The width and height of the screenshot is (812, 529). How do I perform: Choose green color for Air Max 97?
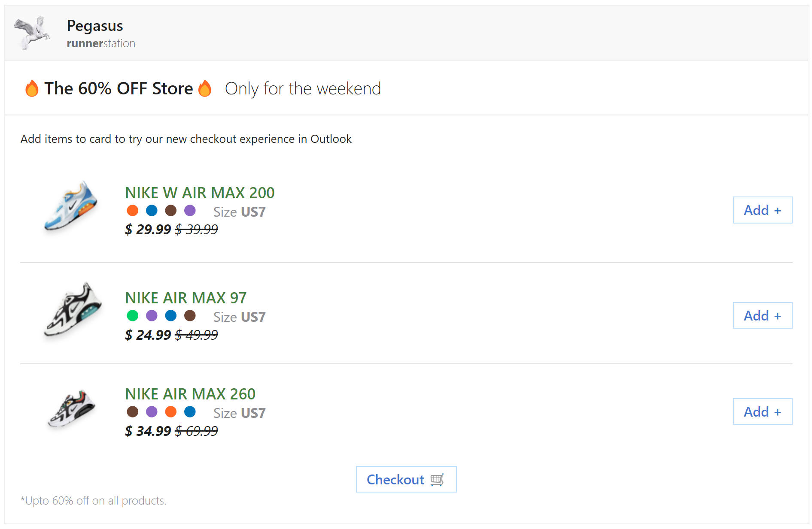click(x=133, y=316)
